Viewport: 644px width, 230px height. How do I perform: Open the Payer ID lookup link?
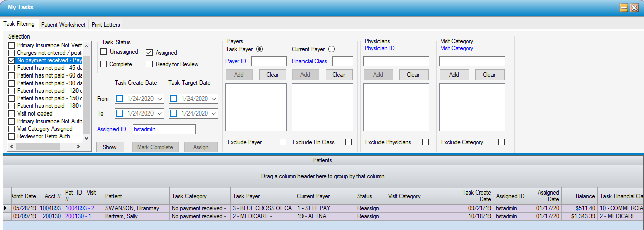[236, 61]
